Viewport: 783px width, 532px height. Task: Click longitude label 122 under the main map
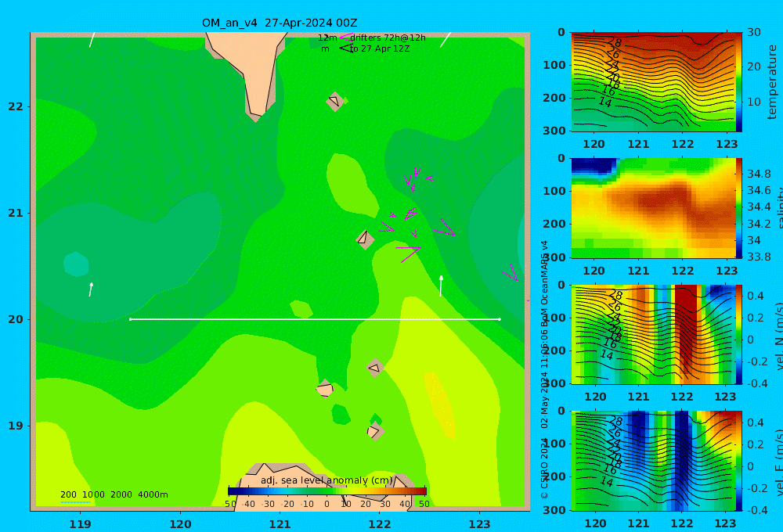pyautogui.click(x=380, y=524)
